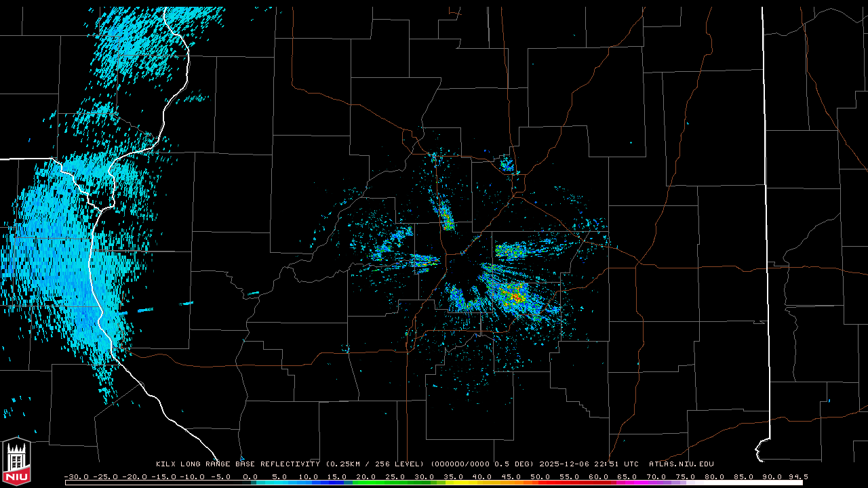This screenshot has width=868, height=488.
Task: Click the 25.0 dBZ scale label
Action: [395, 476]
